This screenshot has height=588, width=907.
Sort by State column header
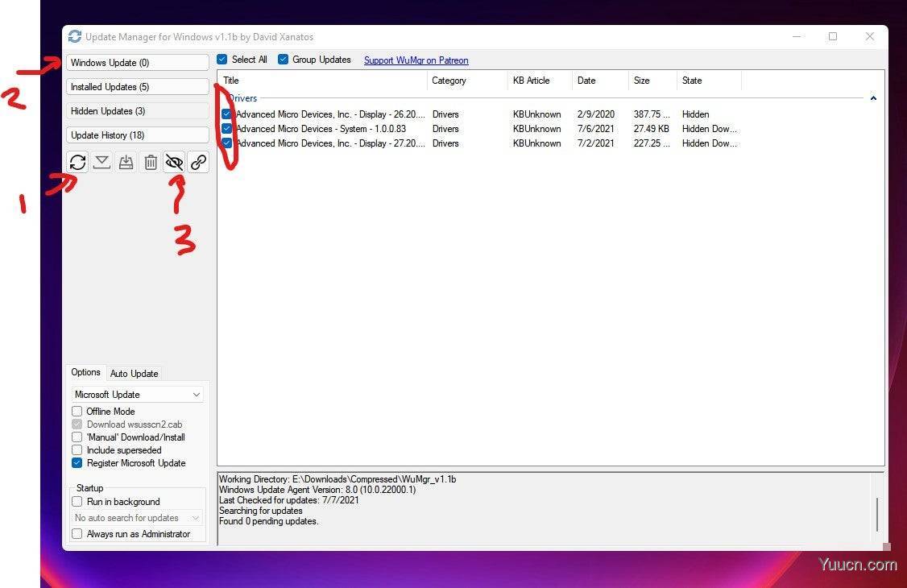[709, 81]
